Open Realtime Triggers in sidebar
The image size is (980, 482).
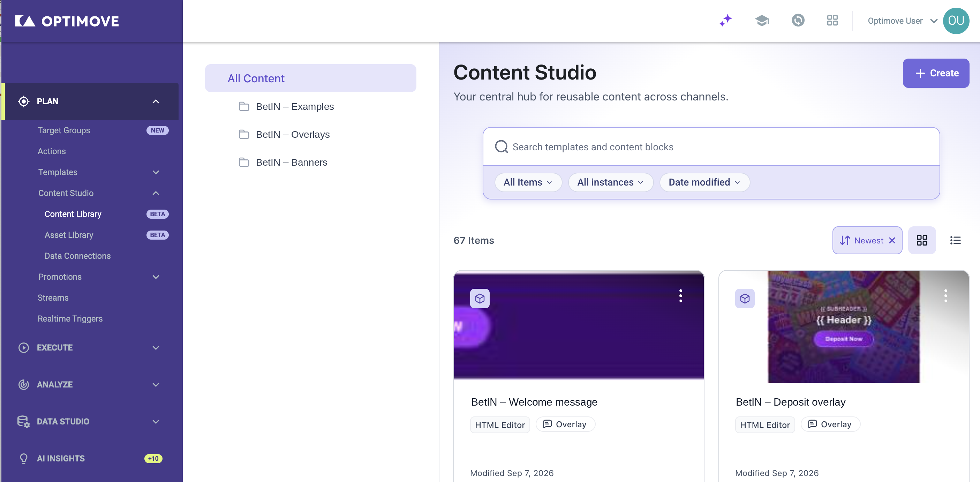point(70,319)
